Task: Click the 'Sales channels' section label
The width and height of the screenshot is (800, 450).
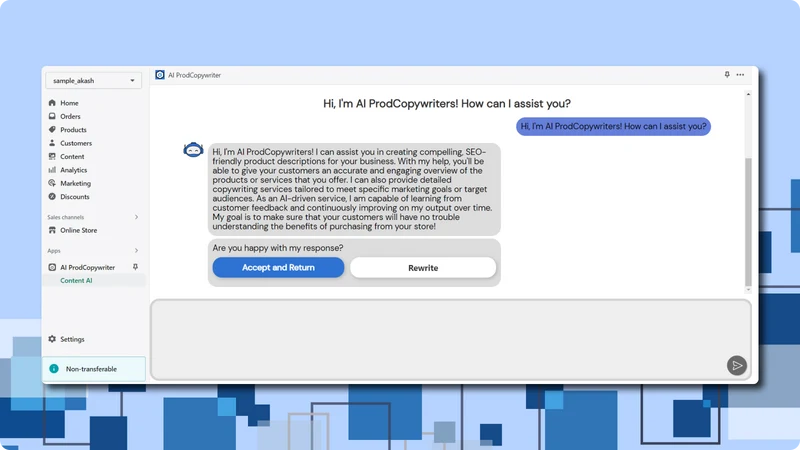Action: pyautogui.click(x=66, y=217)
